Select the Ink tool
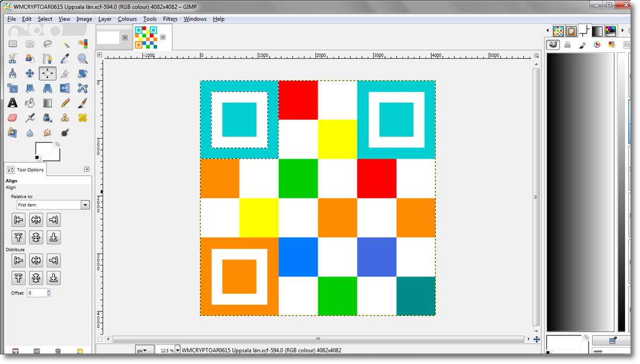The height and width of the screenshot is (364, 640). (x=47, y=118)
